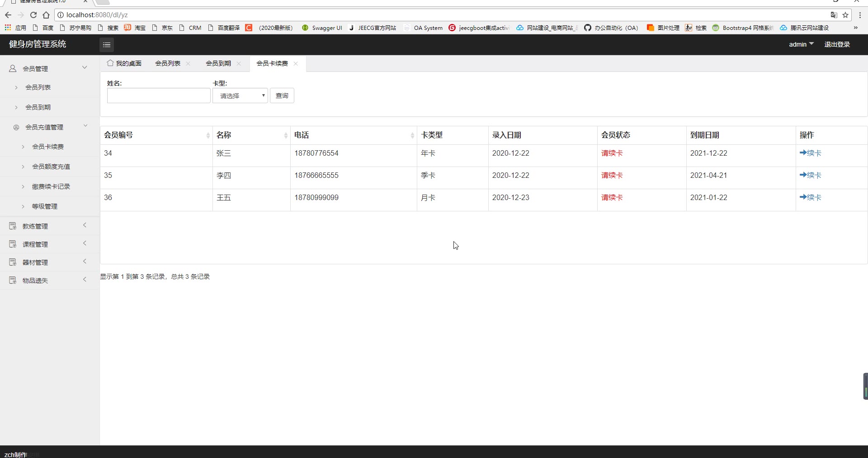Click the 教练管理 sidebar icon
The image size is (868, 458).
[13, 226]
